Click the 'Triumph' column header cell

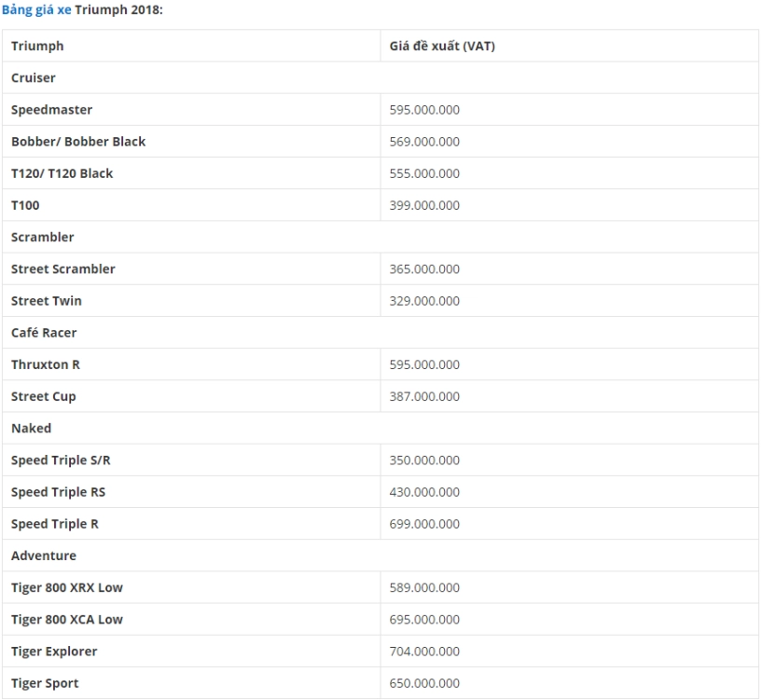pos(191,46)
